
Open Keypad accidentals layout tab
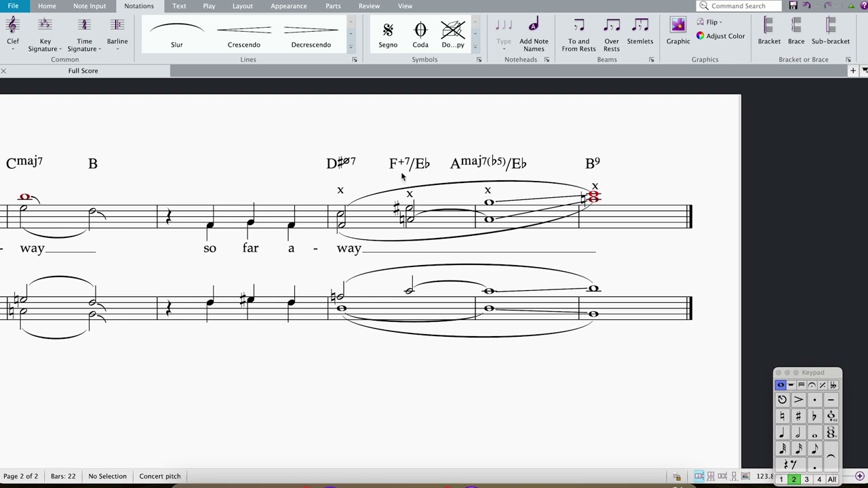pos(833,385)
